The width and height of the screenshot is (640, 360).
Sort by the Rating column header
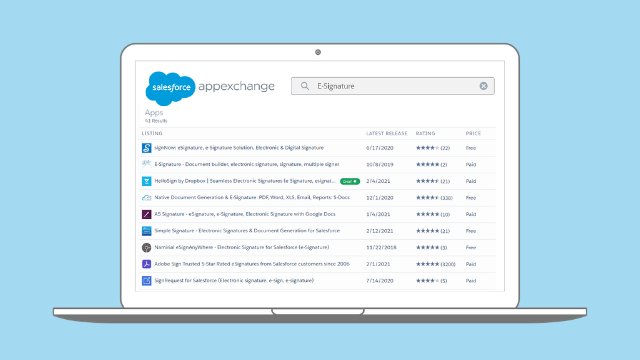[x=425, y=133]
